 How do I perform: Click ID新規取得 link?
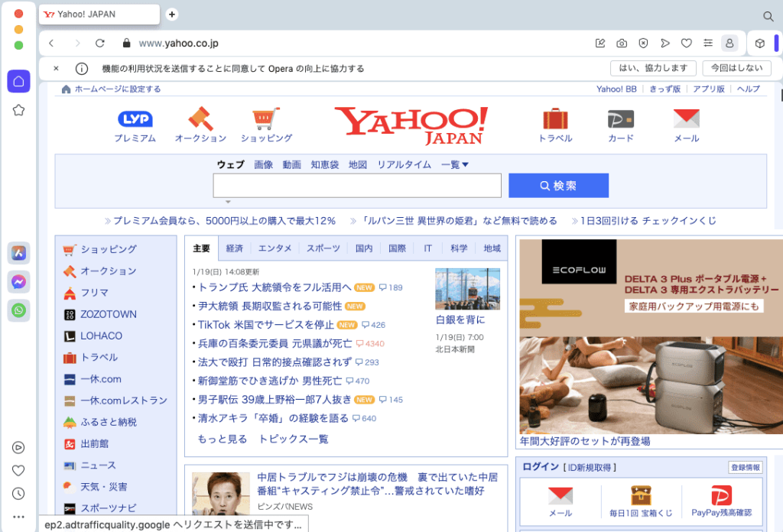590,468
